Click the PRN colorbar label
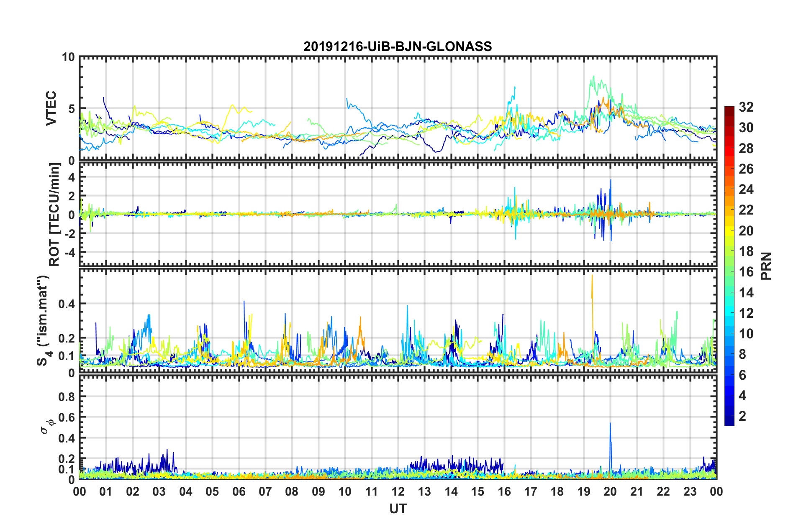This screenshot has width=796, height=532. (766, 266)
